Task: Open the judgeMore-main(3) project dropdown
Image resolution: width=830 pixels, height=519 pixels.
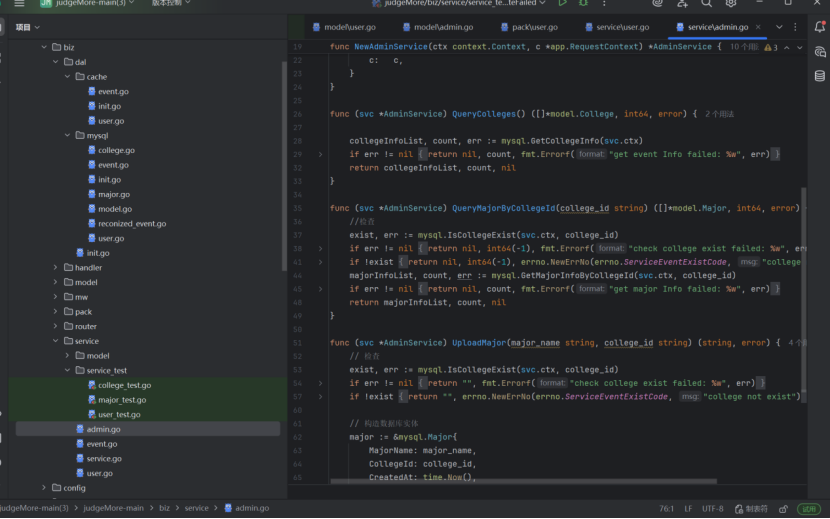Action: tap(88, 3)
